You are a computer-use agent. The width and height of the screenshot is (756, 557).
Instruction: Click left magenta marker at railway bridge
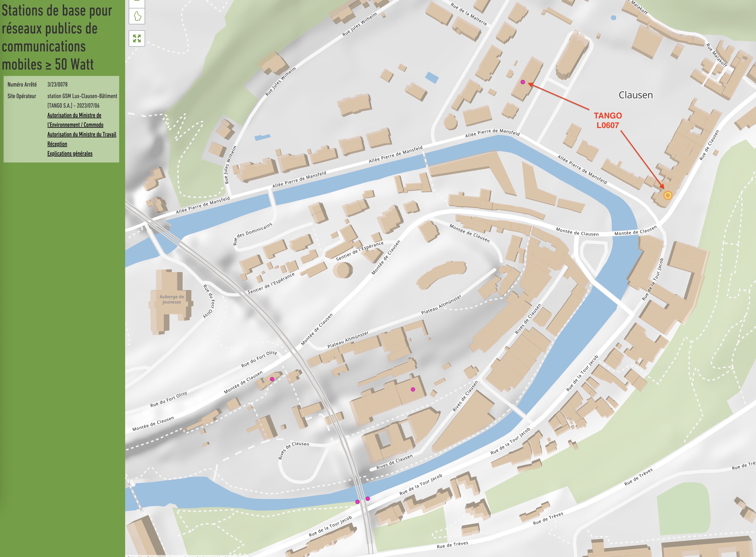[358, 502]
